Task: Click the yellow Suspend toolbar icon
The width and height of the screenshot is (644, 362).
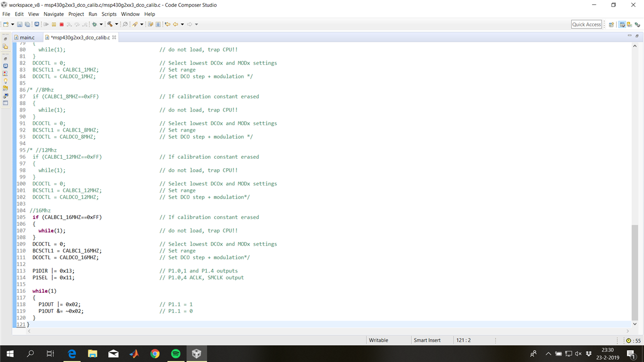Action: [x=54, y=24]
